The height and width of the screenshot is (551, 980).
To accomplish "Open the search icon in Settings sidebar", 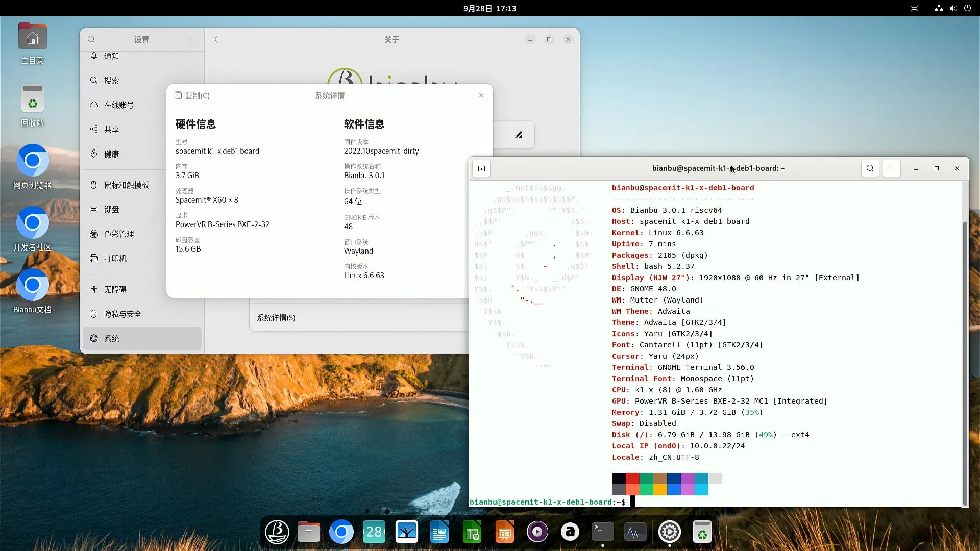I will click(x=91, y=40).
